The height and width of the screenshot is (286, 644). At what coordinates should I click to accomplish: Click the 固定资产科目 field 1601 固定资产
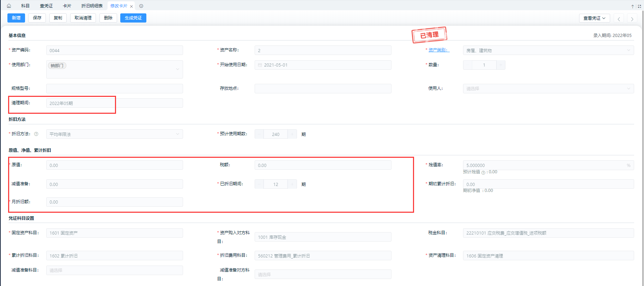(115, 233)
